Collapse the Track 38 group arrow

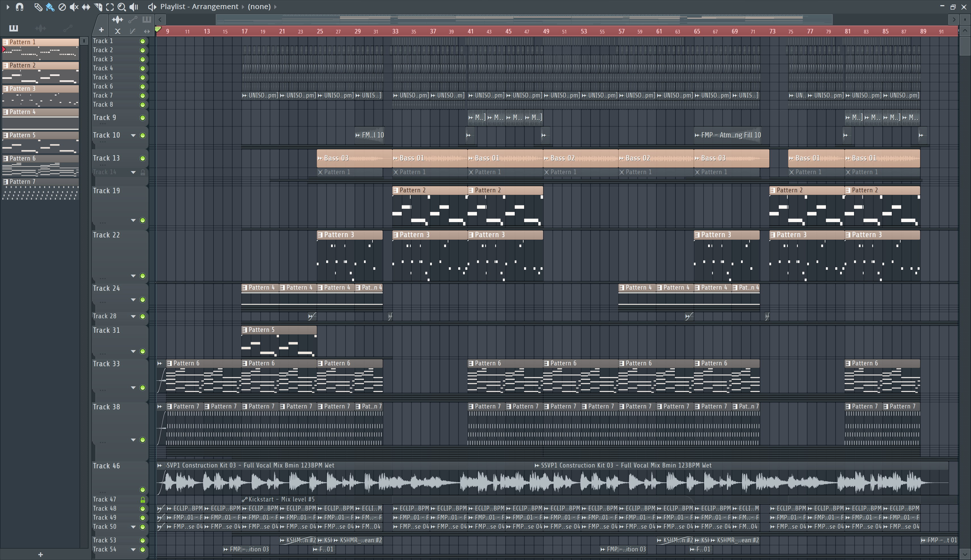(x=133, y=440)
